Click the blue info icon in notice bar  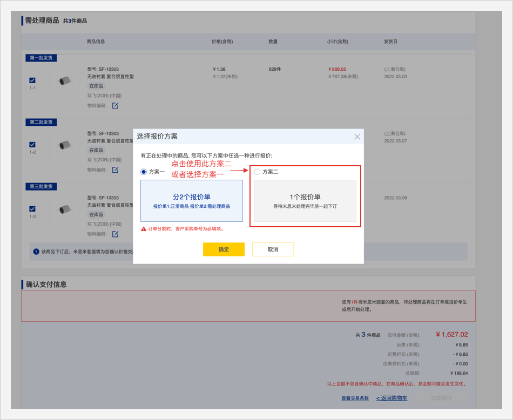(x=36, y=252)
